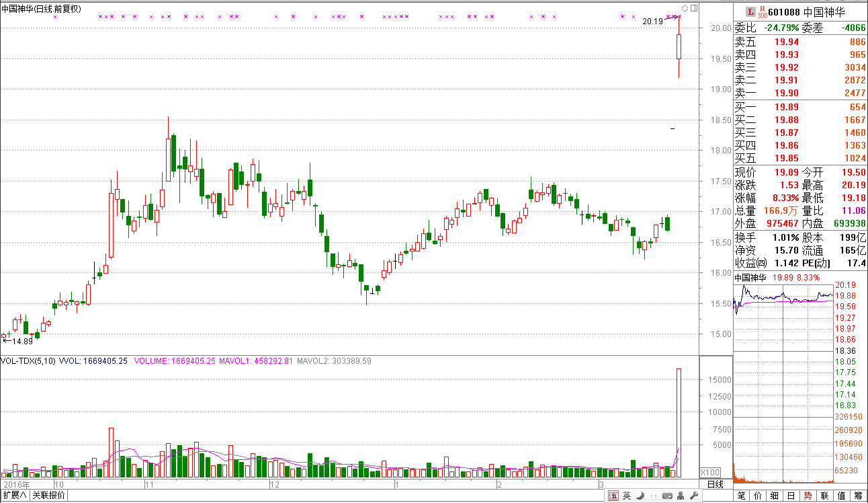
Task: Open the 关联报价 tab
Action: point(49,496)
